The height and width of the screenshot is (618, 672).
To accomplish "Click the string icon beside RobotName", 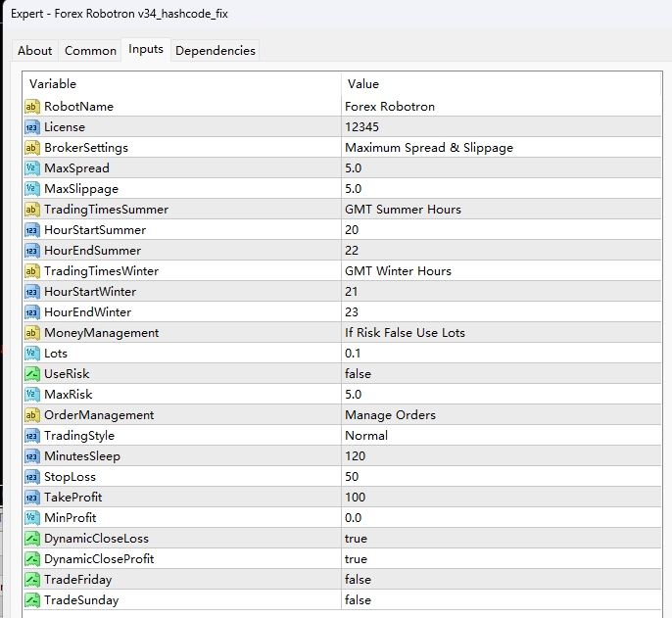I will [x=31, y=106].
